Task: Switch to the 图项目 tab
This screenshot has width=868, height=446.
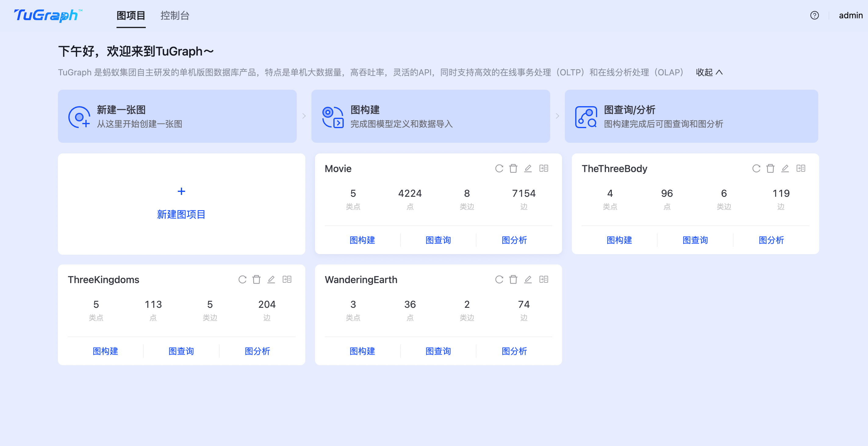Action: pos(131,16)
